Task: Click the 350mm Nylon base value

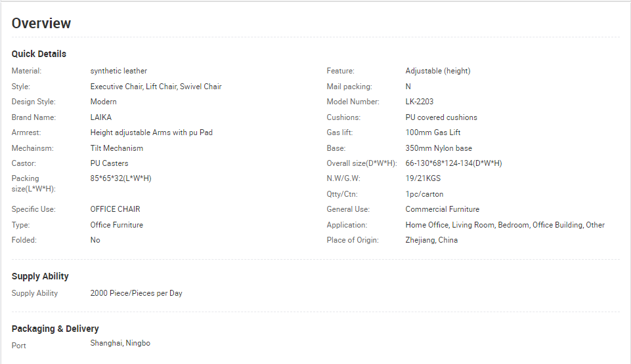Action: click(439, 148)
